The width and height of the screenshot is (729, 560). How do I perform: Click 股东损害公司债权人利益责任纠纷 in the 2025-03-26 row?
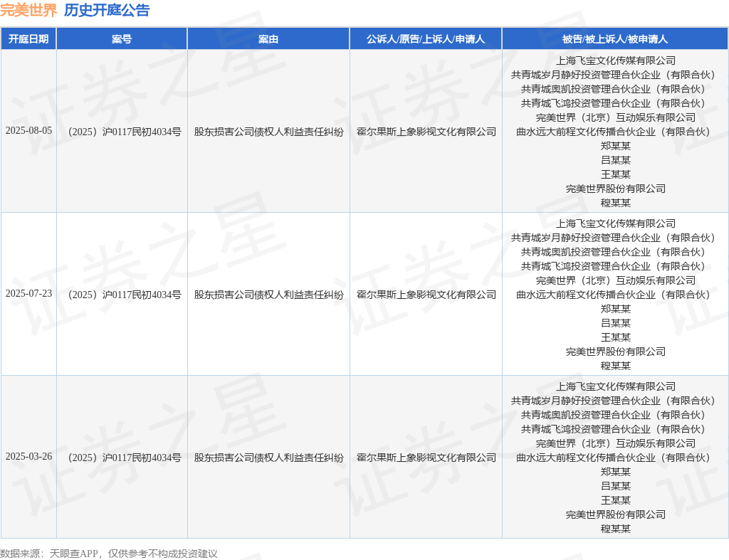point(268,458)
